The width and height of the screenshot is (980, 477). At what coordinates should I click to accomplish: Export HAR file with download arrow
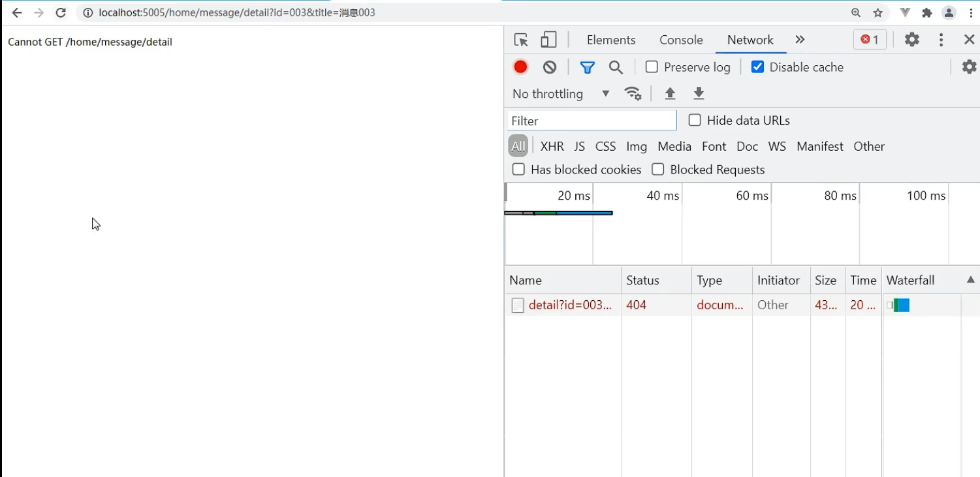tap(699, 93)
